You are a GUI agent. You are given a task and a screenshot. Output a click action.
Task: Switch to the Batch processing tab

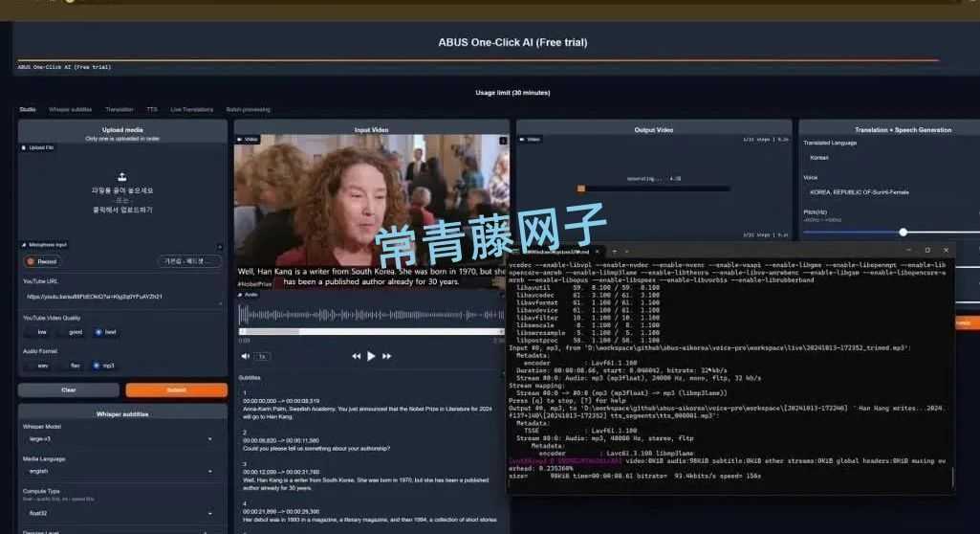249,109
